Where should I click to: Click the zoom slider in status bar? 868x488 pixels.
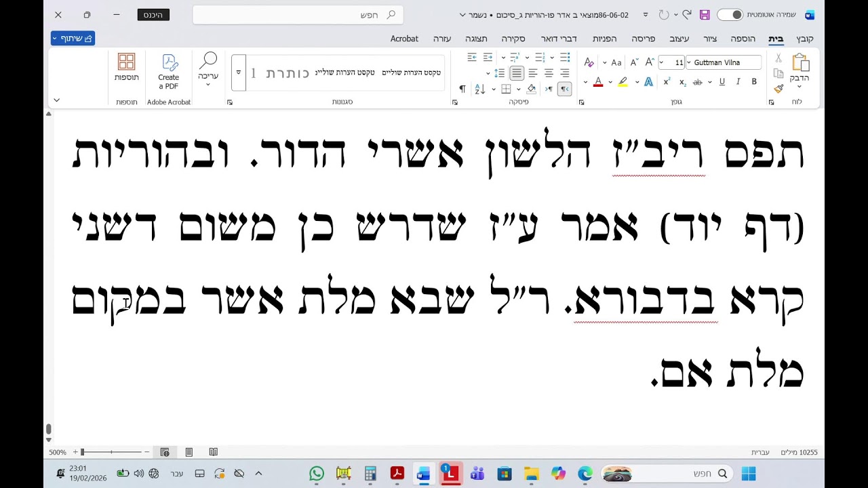click(x=112, y=452)
